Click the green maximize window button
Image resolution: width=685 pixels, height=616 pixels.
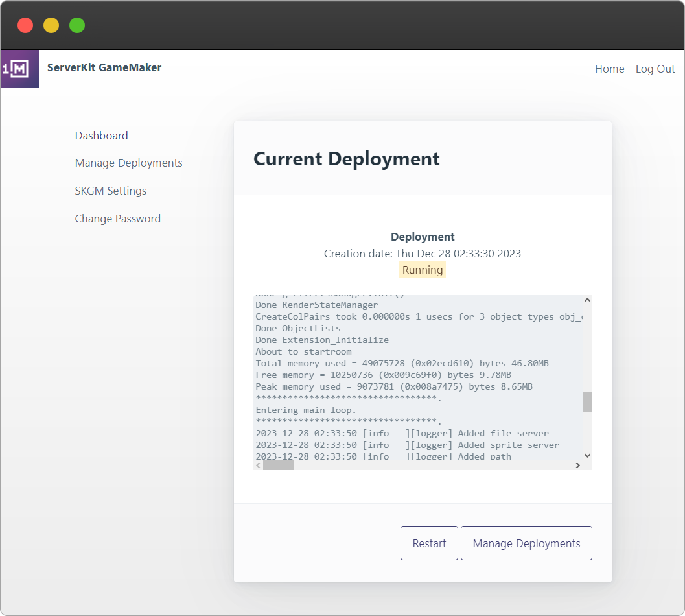coord(77,25)
